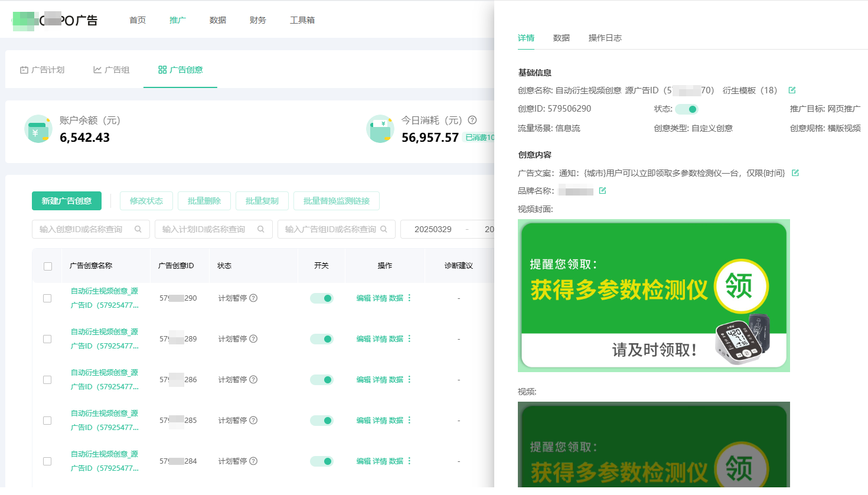Toggle switch for creative row ending 284
This screenshot has height=495, width=868.
(x=322, y=461)
